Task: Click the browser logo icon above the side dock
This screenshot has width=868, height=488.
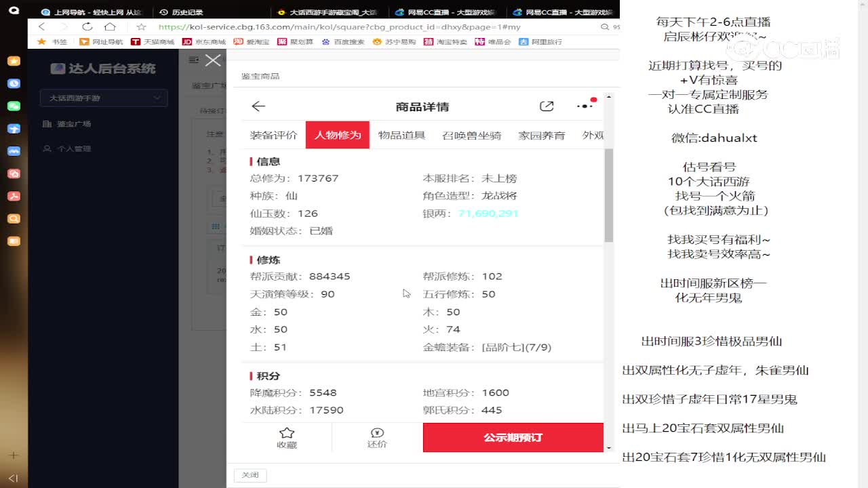Action: tap(14, 10)
